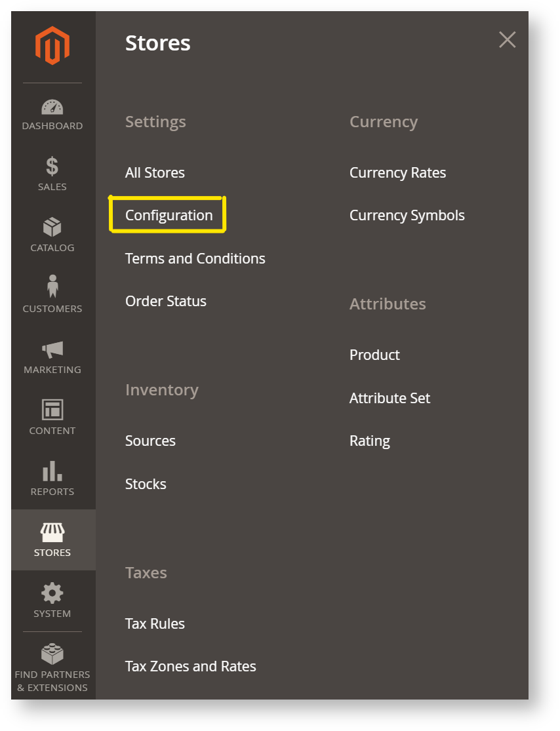
Task: Select Order Status menu entry
Action: pos(165,302)
